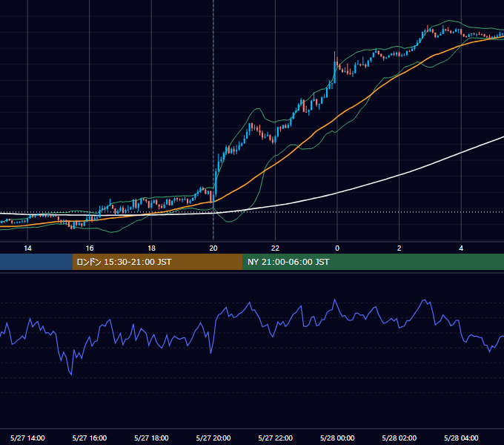The width and height of the screenshot is (504, 445).
Task: Click the "14" hour label on price chart axis
Action: (27, 248)
